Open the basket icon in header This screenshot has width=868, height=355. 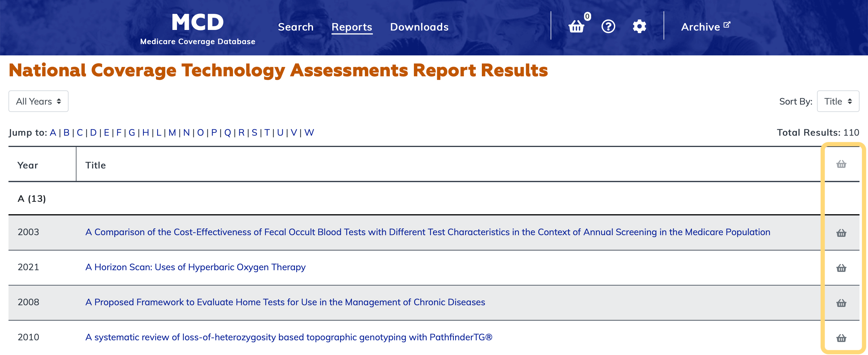pos(576,26)
